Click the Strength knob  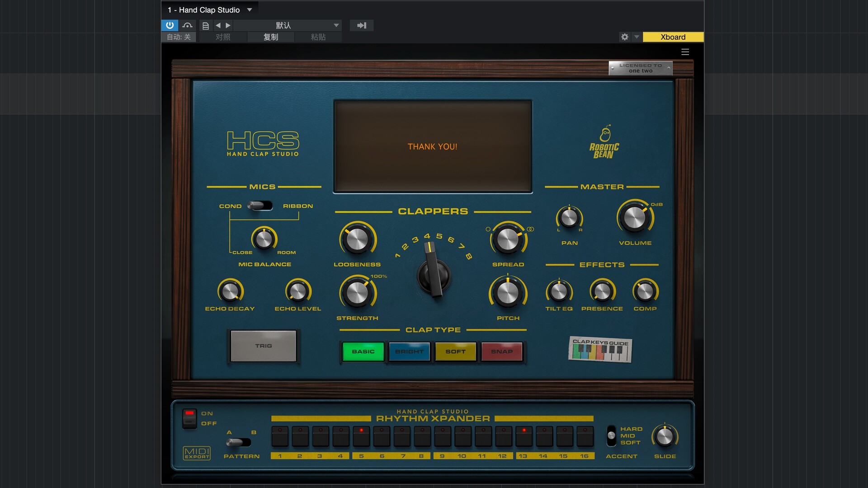click(358, 293)
